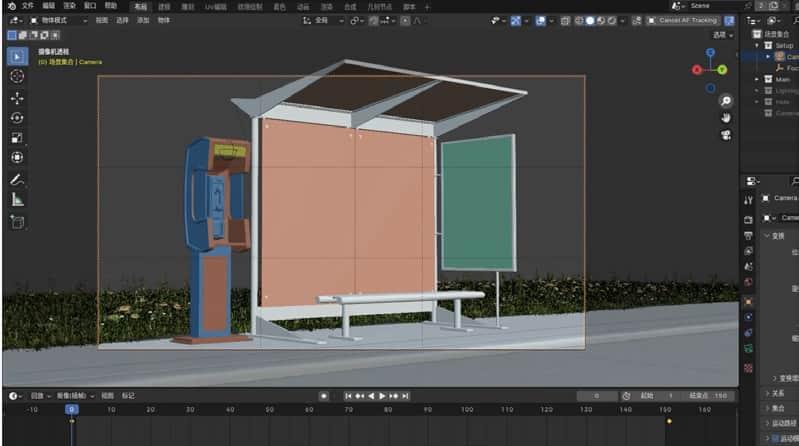The image size is (799, 446).
Task: Select the Scale tool in left toolbar
Action: point(17,138)
